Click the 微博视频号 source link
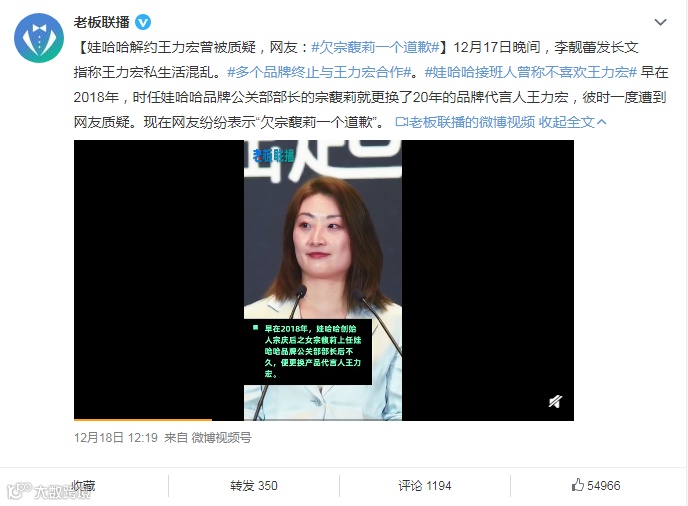This screenshot has width=688, height=506. [x=222, y=438]
